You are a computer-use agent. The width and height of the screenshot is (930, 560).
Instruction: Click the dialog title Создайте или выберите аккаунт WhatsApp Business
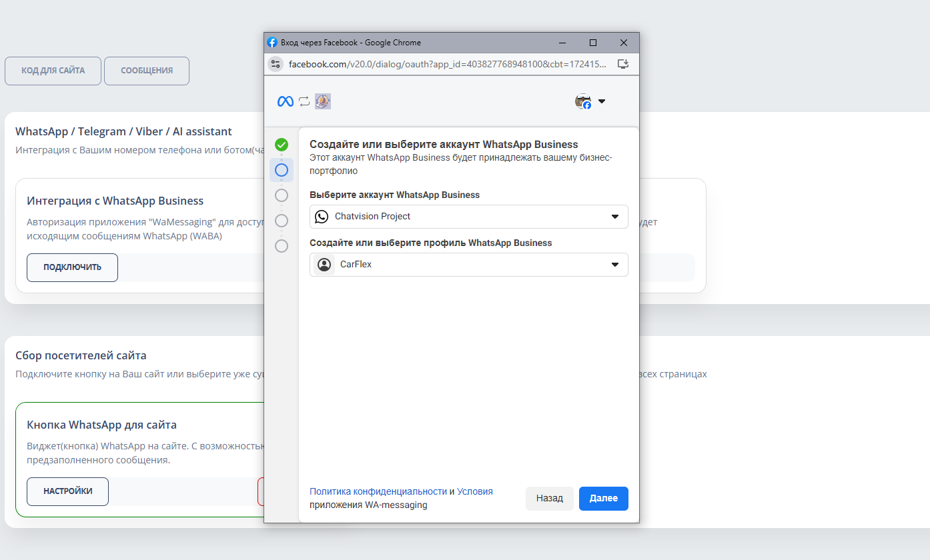pyautogui.click(x=444, y=145)
